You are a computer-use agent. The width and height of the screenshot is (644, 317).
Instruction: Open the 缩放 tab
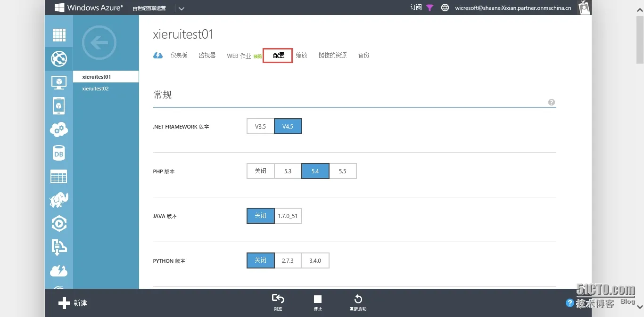click(x=302, y=56)
